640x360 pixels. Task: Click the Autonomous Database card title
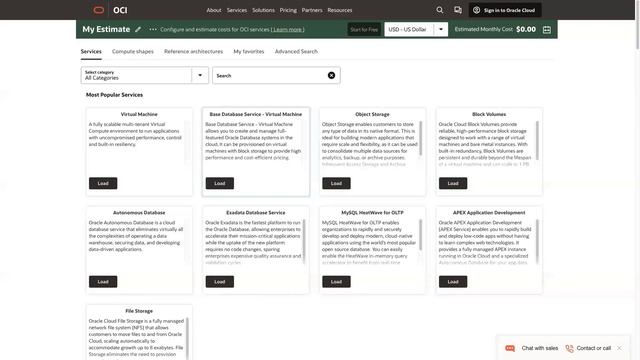[x=139, y=213]
